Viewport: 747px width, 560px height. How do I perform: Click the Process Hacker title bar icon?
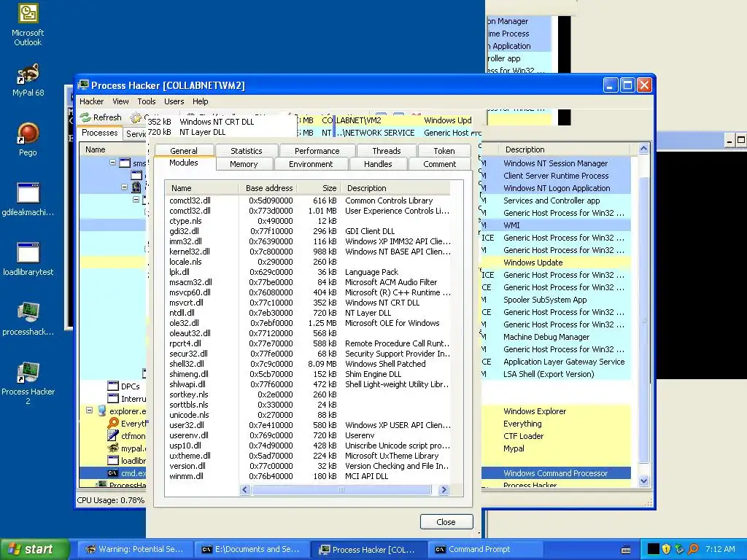tap(84, 85)
